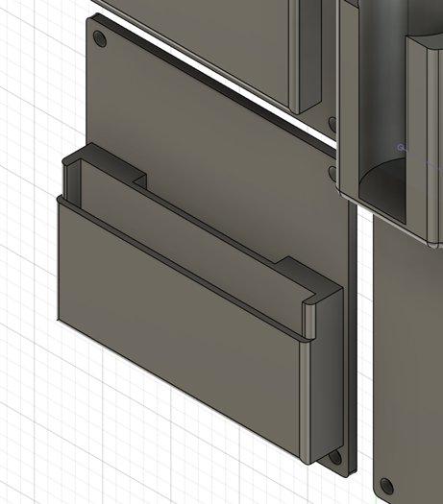Select the mounting hole at the bottom right plate
Viewport: 443px width, 504px height.
pyautogui.click(x=386, y=487)
